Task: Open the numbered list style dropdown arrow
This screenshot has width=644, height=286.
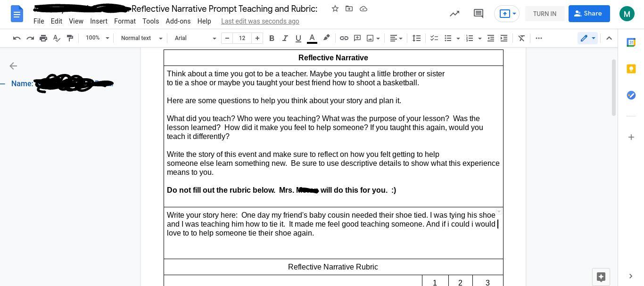Action: (479, 38)
